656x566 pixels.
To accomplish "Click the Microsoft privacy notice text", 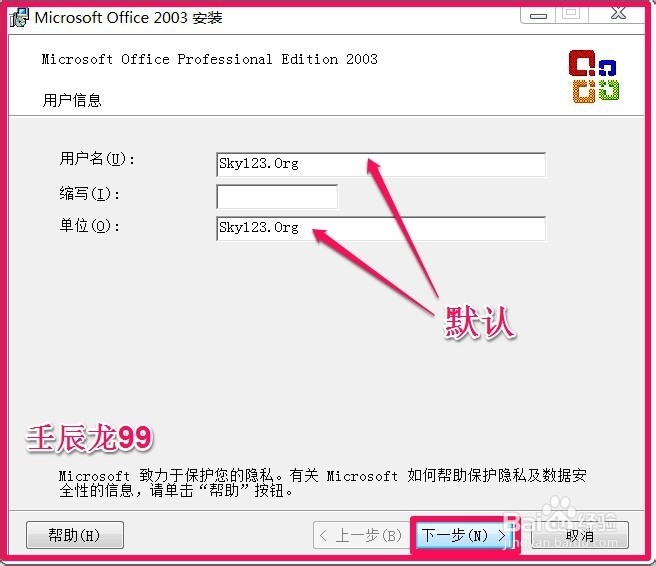I will [x=322, y=483].
